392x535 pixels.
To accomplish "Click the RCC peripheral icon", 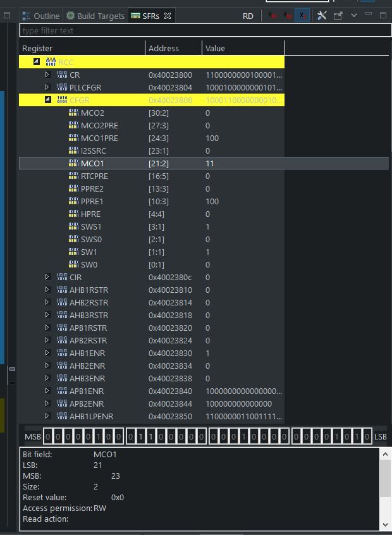I will [51, 62].
